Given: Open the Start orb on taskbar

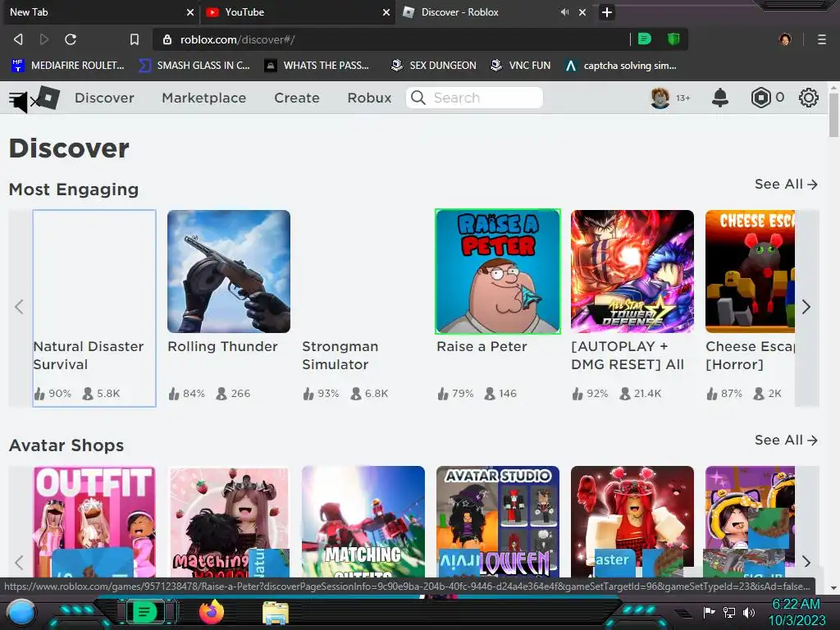Looking at the screenshot, I should (x=21, y=612).
